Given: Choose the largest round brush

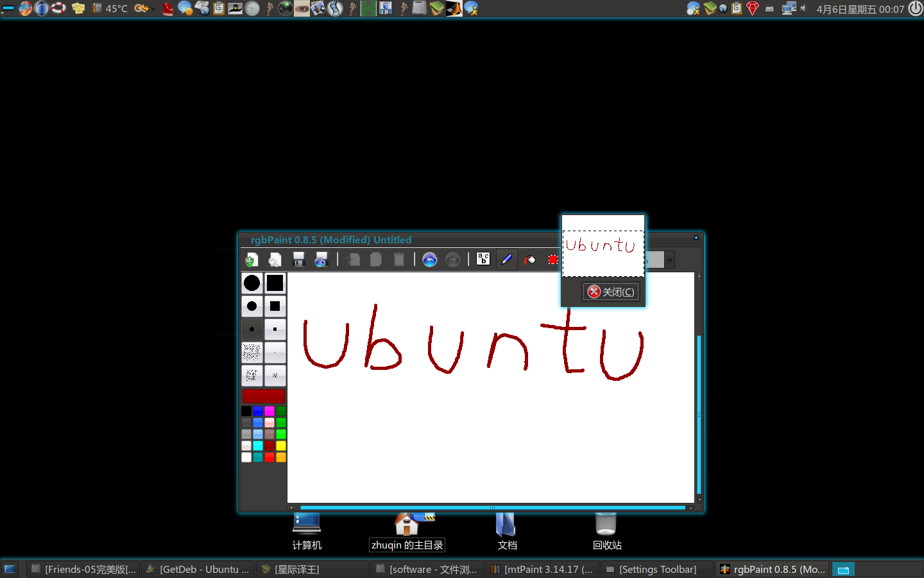Looking at the screenshot, I should point(252,283).
